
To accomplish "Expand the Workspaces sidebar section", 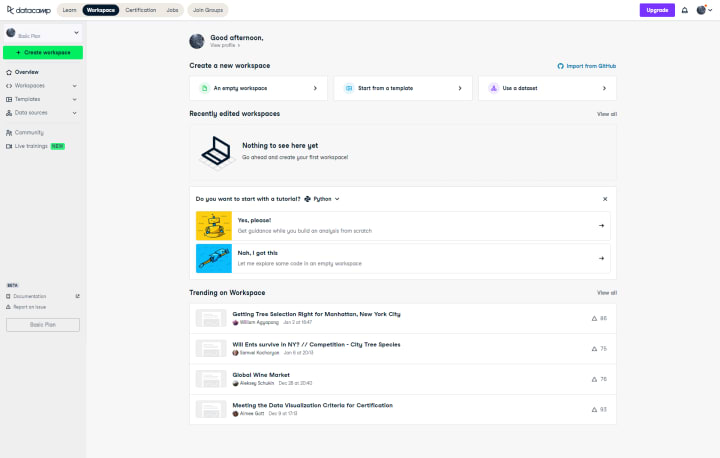I will pyautogui.click(x=74, y=86).
